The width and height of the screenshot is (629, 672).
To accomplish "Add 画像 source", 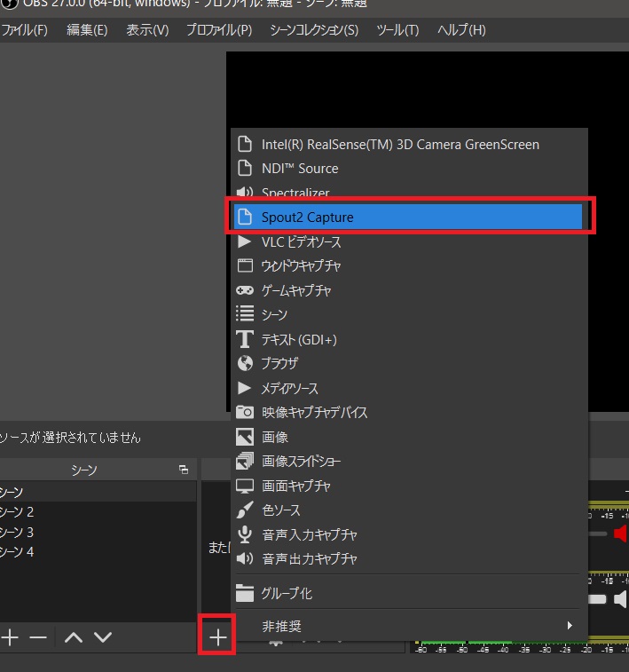I will tap(408, 437).
